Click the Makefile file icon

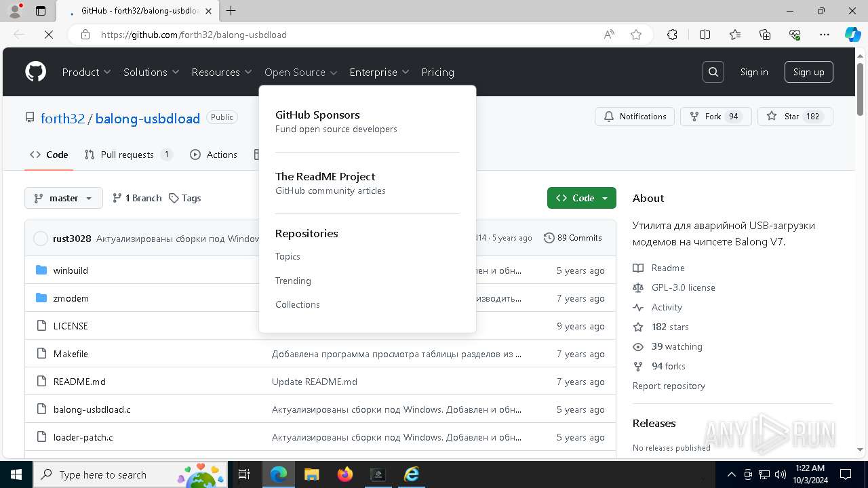41,354
